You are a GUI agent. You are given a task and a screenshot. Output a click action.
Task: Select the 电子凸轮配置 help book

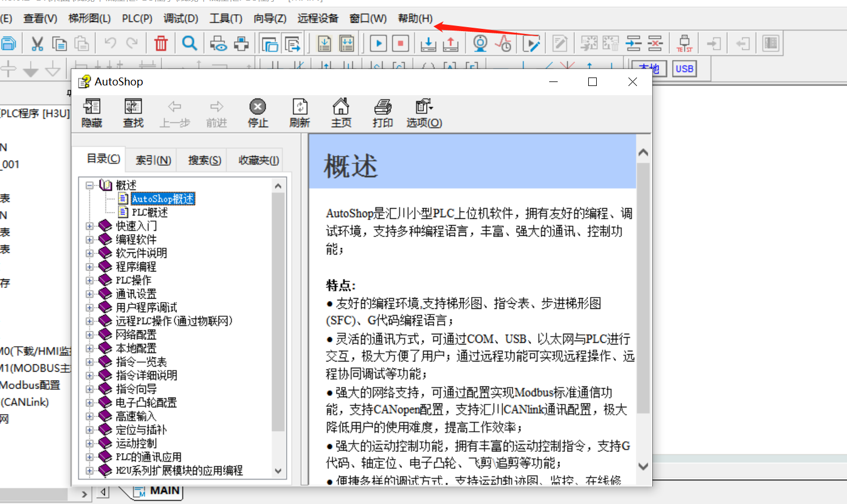[146, 402]
